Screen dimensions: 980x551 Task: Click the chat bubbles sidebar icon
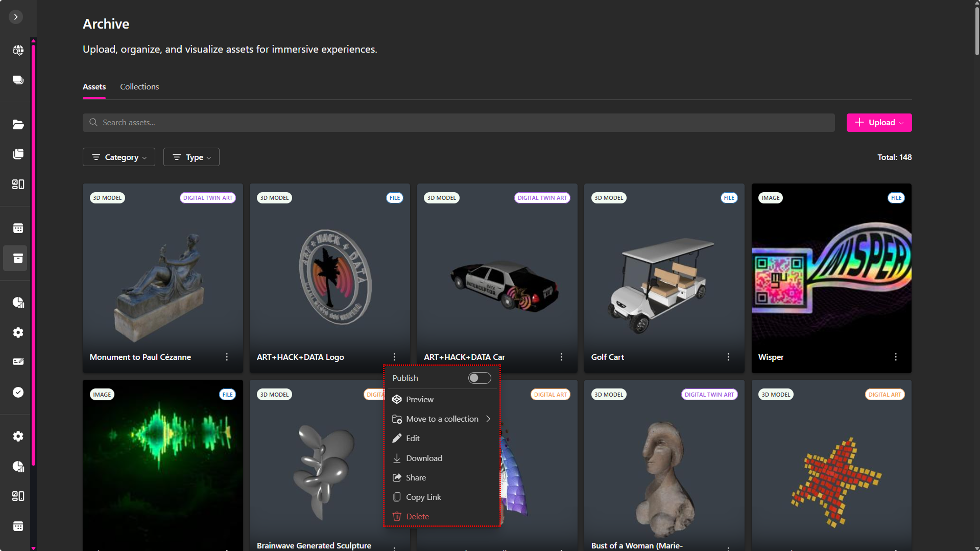[18, 80]
